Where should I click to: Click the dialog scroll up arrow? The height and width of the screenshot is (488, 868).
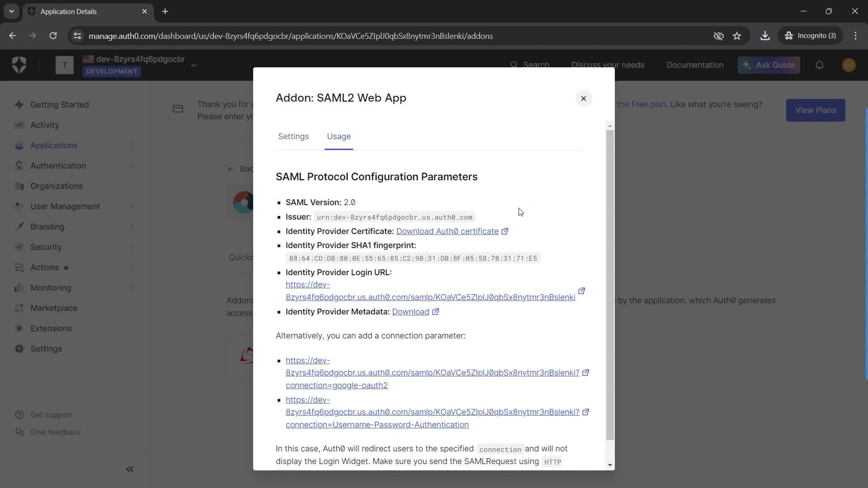point(610,126)
